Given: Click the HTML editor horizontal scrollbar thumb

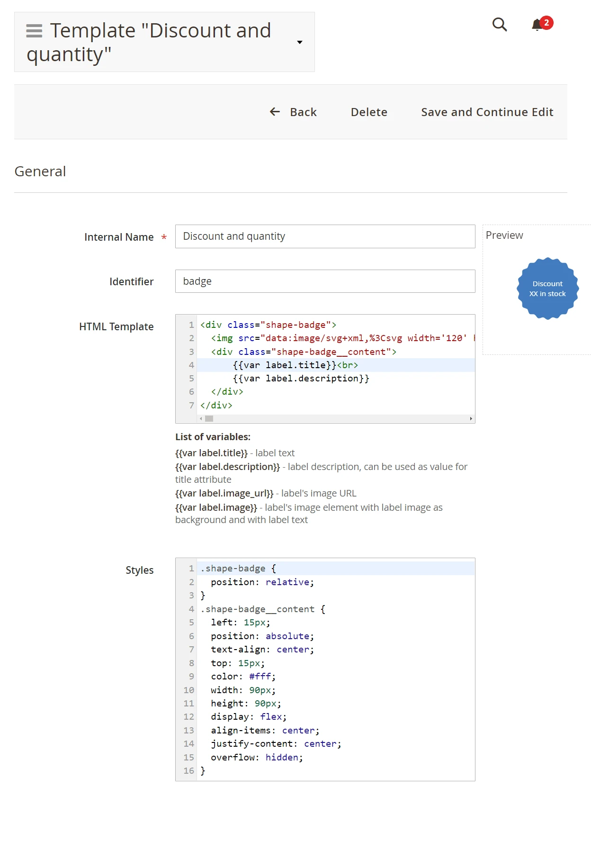Looking at the screenshot, I should tap(209, 419).
